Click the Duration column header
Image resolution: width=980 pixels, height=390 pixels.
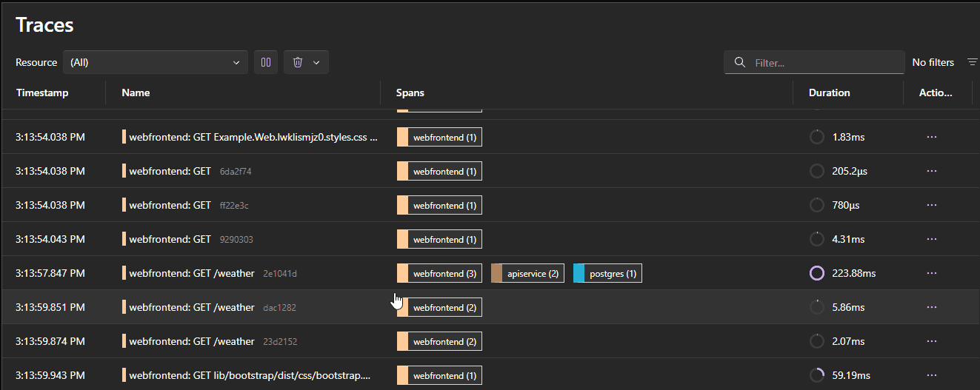pyautogui.click(x=829, y=93)
